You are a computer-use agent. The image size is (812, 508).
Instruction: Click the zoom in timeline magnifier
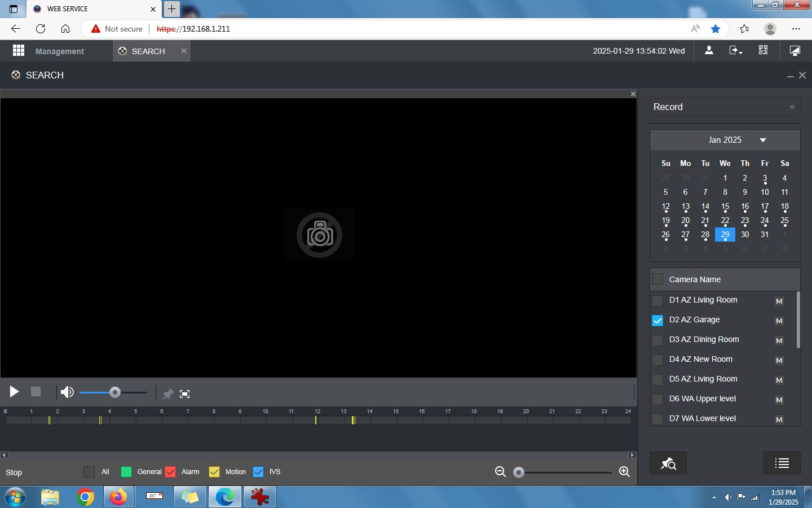click(624, 472)
